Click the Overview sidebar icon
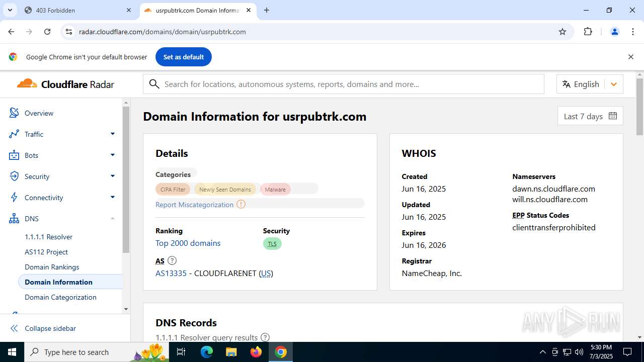 pos(14,113)
